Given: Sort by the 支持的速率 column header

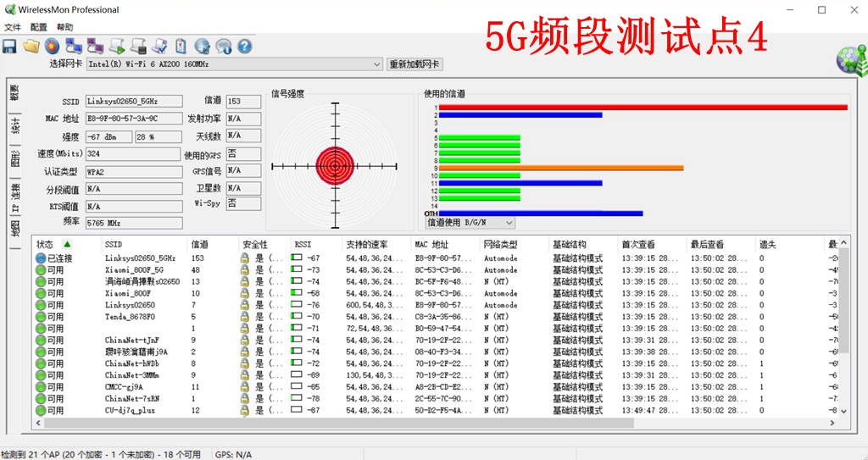Looking at the screenshot, I should 377,244.
